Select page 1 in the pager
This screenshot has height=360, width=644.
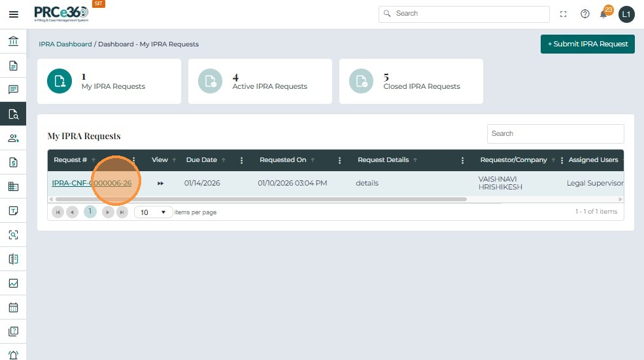90,212
